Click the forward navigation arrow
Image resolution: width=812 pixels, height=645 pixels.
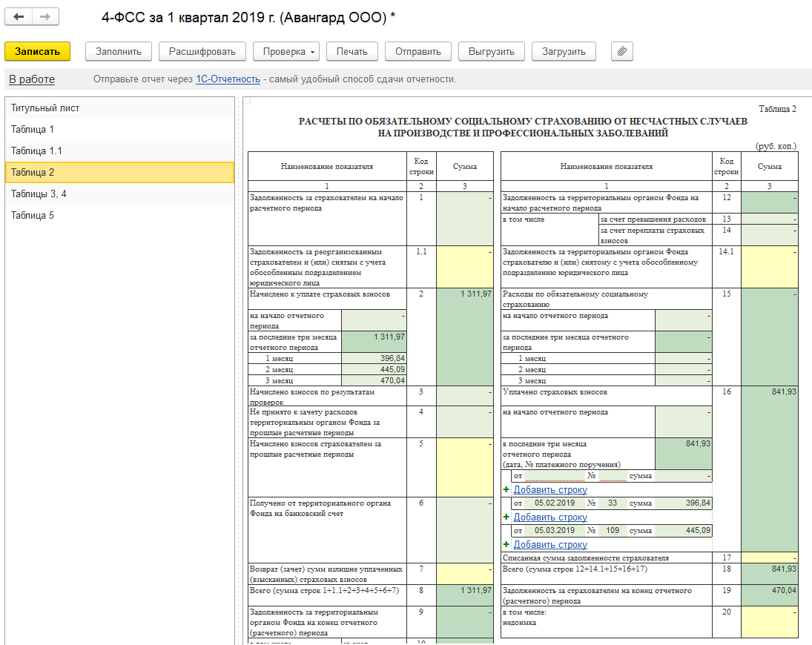[44, 17]
